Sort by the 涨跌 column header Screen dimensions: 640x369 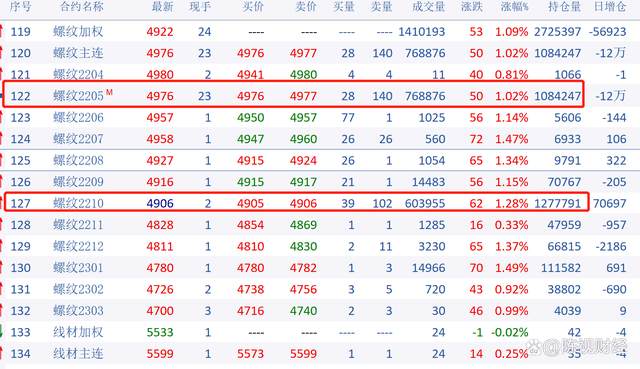pos(472,7)
